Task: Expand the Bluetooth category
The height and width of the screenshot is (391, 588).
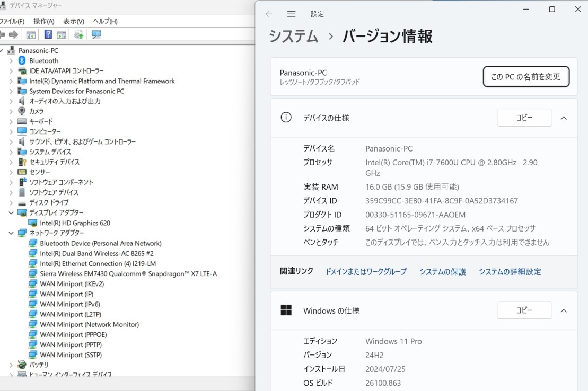Action: [11, 61]
